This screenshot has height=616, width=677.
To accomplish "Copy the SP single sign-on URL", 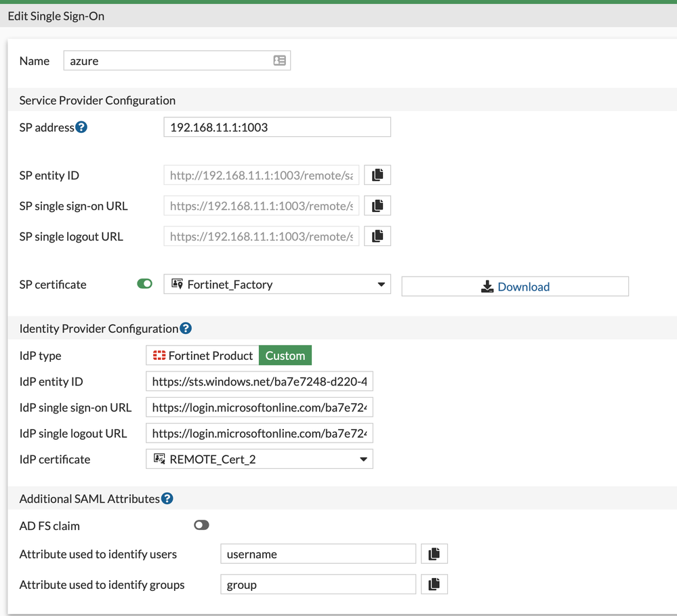I will (x=377, y=206).
